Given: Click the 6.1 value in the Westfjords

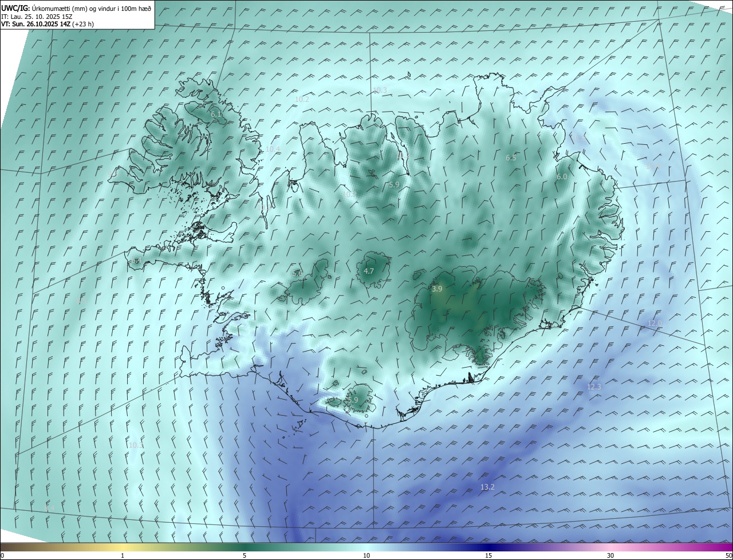Looking at the screenshot, I should click(x=216, y=115).
